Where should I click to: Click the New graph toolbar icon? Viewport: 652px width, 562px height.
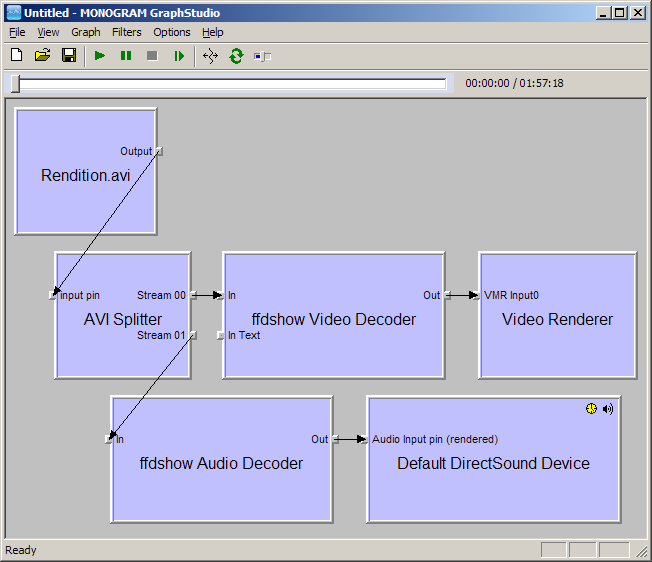17,55
